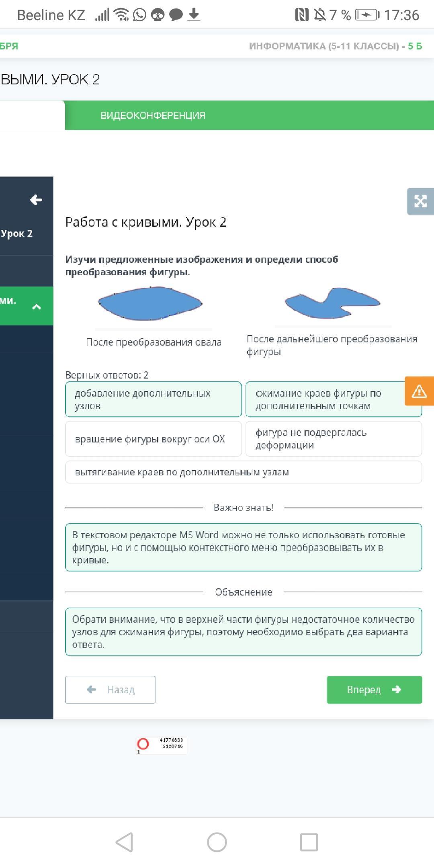This screenshot has height=868, width=434.
Task: Select answer "сжимание краев фигуры по дополнительным точкам"
Action: coord(325,399)
